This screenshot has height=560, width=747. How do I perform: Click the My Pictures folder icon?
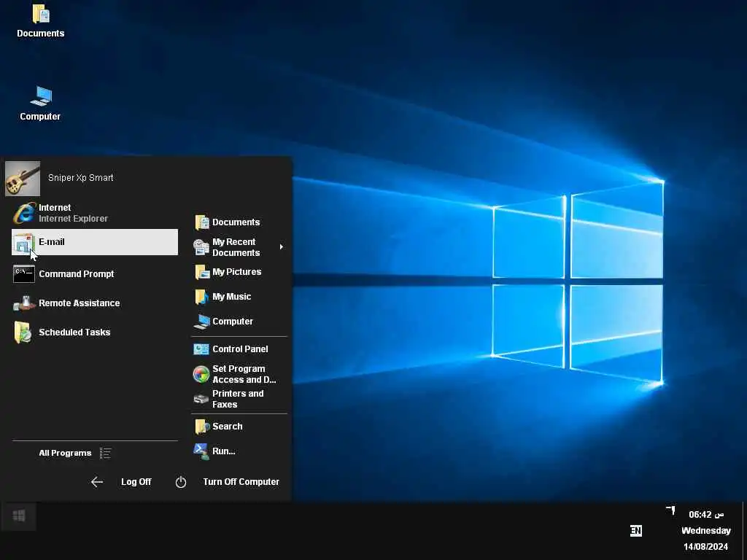tap(202, 273)
